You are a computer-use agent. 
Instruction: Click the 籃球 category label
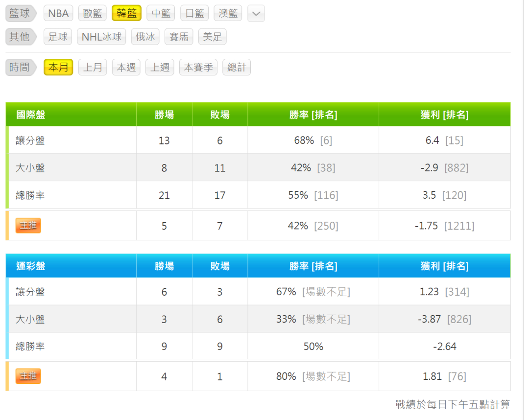21,14
